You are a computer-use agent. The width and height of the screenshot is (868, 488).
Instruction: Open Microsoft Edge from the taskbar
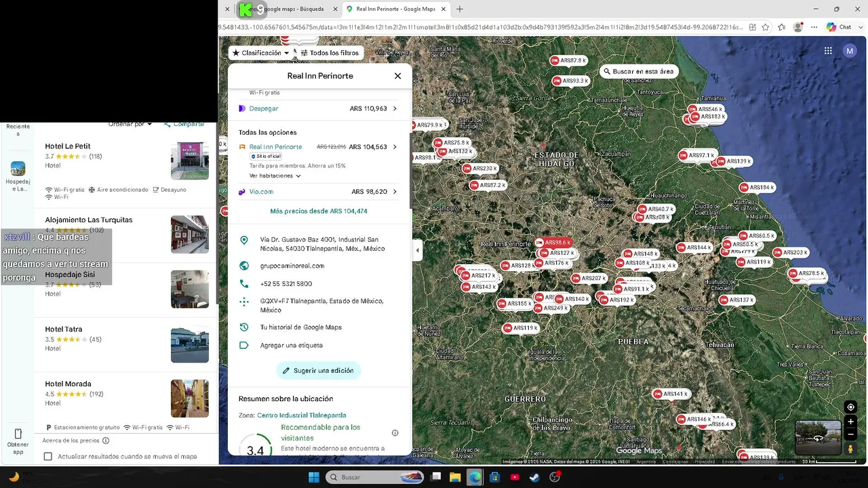click(475, 477)
